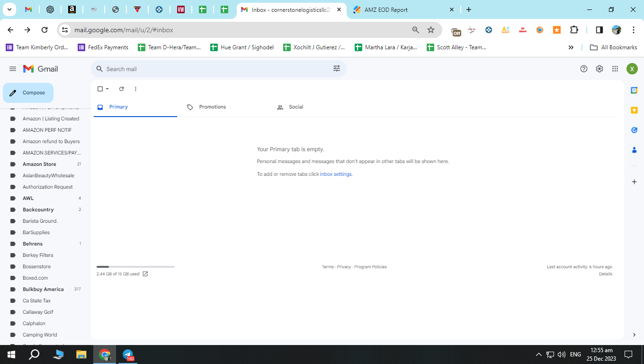Click the storage usage progress bar
644x364 pixels.
(x=135, y=267)
